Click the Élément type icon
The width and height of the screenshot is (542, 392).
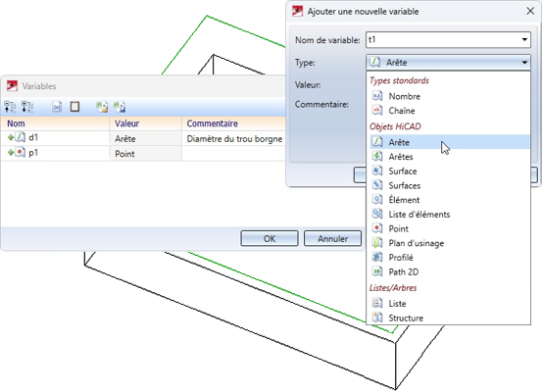coord(377,200)
